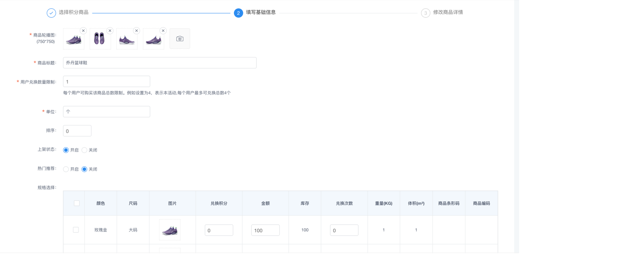Delete the second carousel image (shoe pair)

[x=110, y=31]
